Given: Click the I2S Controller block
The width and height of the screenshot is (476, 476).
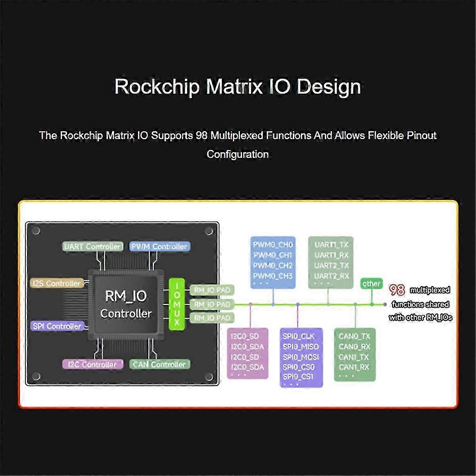Looking at the screenshot, I should tap(57, 283).
